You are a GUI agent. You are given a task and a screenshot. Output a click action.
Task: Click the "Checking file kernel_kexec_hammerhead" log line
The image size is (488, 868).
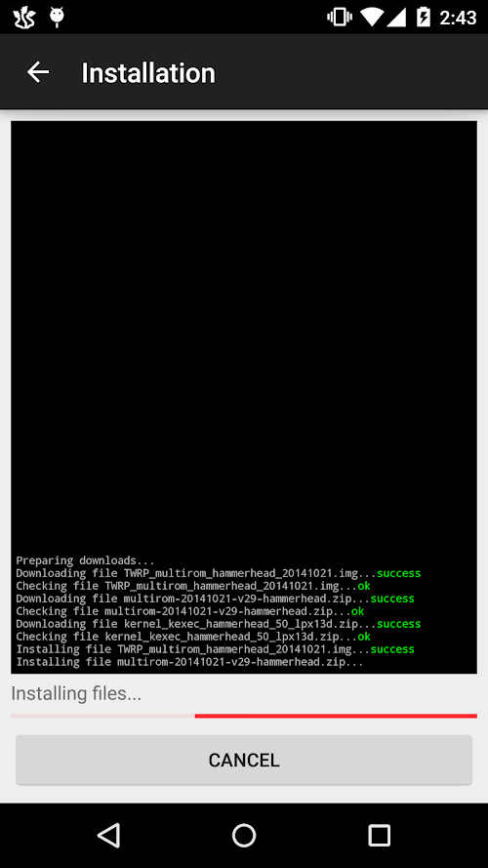[193, 637]
